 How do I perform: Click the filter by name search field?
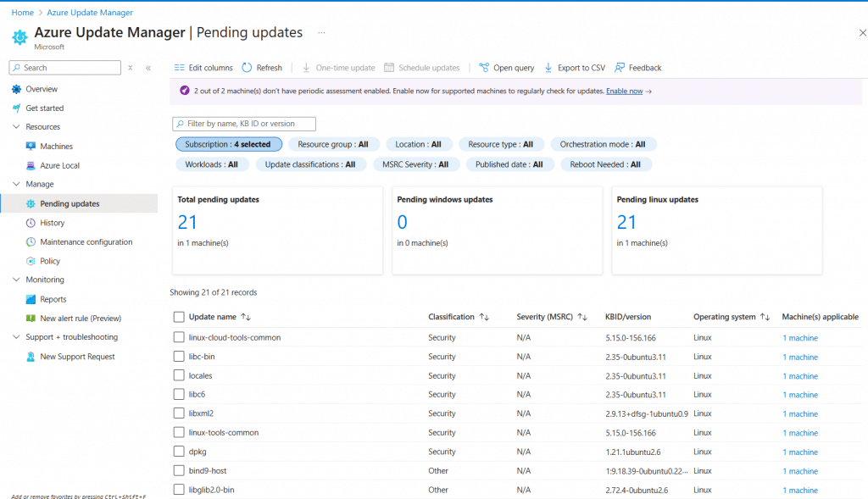pos(246,124)
